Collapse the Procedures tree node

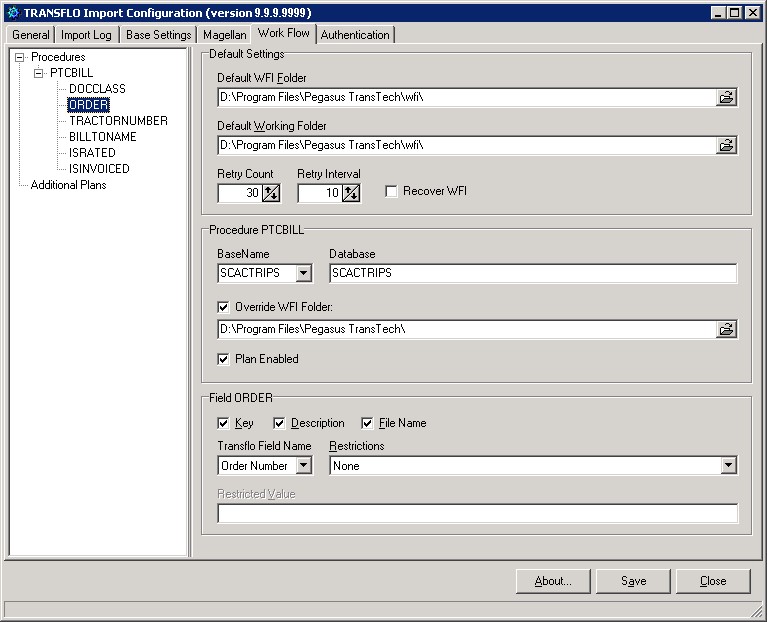coord(20,57)
